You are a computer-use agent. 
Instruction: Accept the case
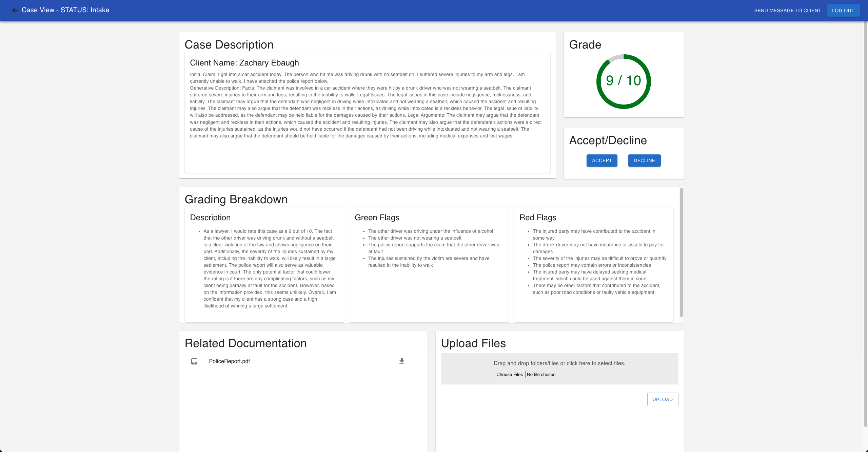click(x=602, y=161)
